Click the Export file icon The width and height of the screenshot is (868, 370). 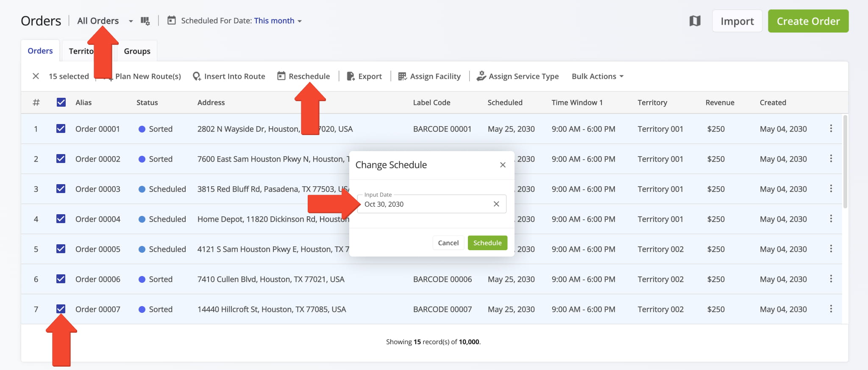tap(351, 76)
